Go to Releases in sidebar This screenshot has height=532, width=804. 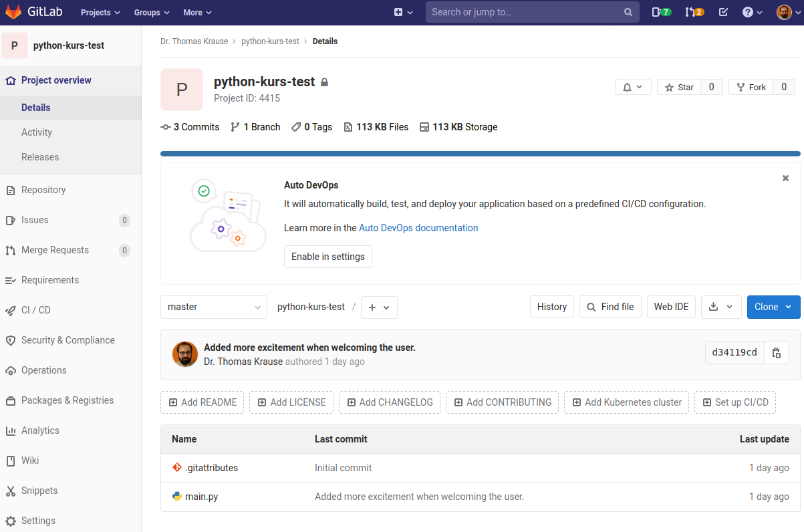tap(70, 157)
